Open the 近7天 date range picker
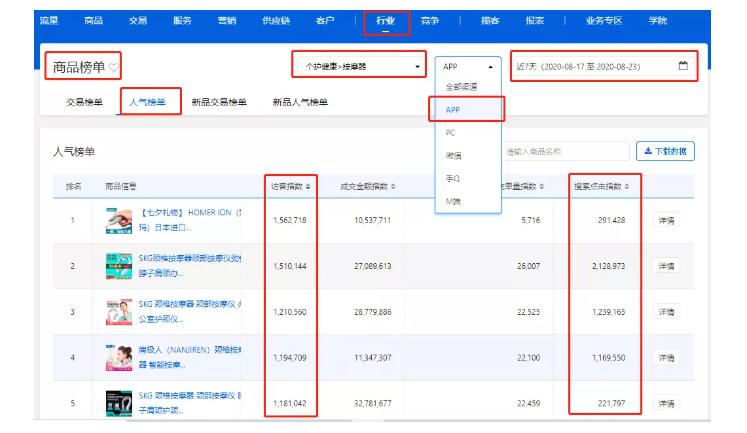 click(604, 66)
